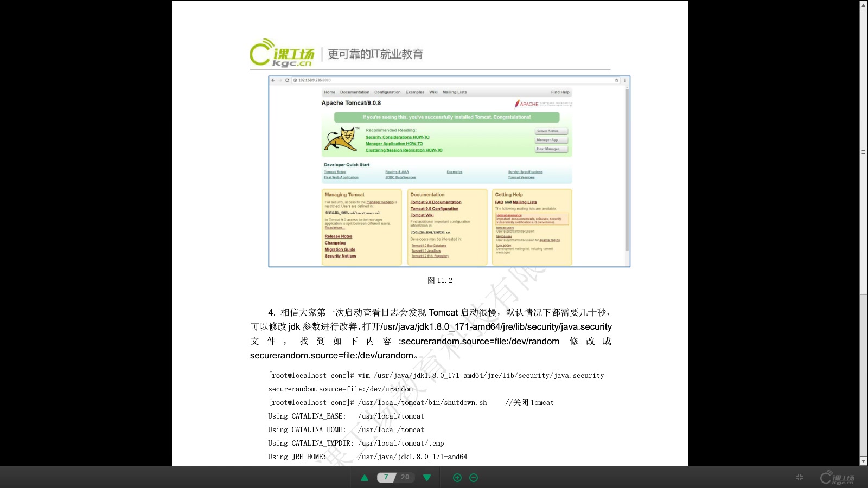The image size is (868, 488).
Task: Click the scrollbar up arrow at top right
Action: [x=863, y=5]
